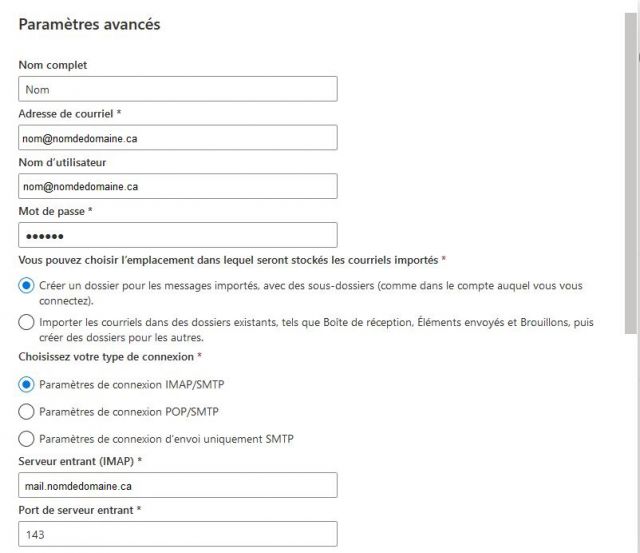Click the 'Nom d'utilisateur' label
Screen dimensions: 640x553
coord(62,162)
